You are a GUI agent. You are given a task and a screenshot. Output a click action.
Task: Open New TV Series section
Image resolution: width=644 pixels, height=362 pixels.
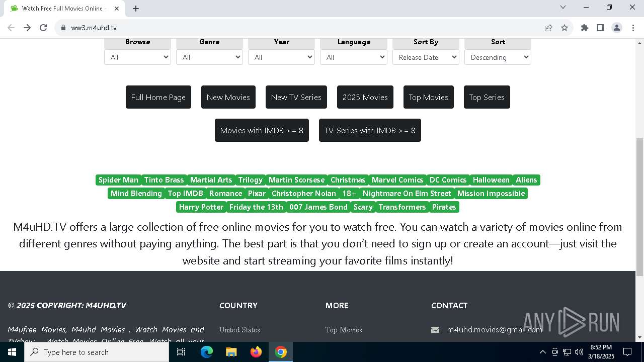click(x=296, y=97)
